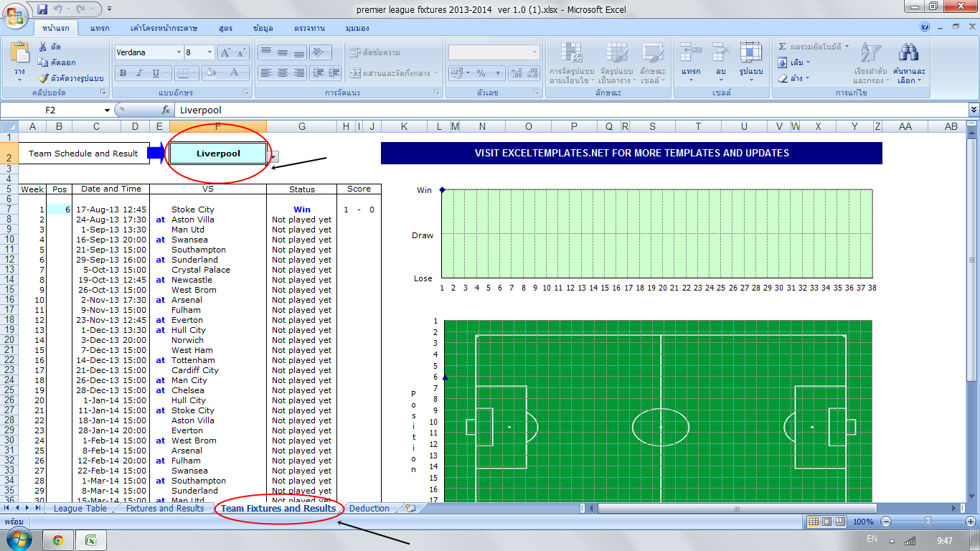Viewport: 980px width, 551px height.
Task: Open the Verdana font name dropdown
Action: tap(178, 52)
